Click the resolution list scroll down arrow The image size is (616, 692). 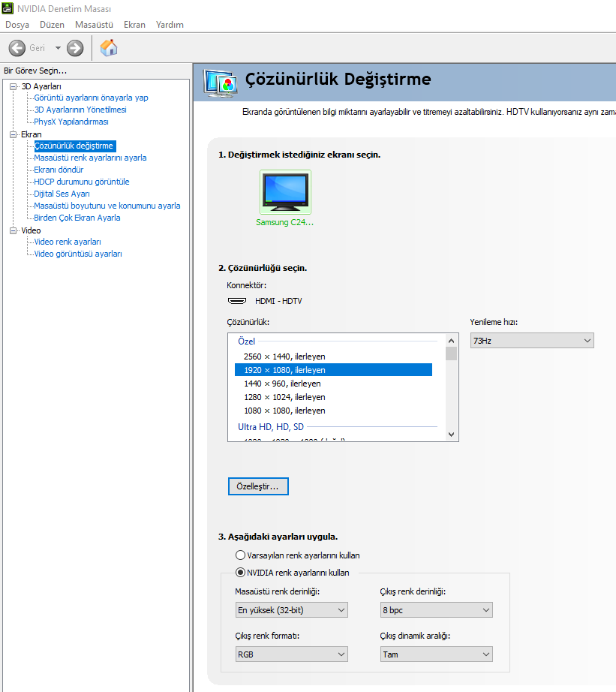pyautogui.click(x=451, y=435)
